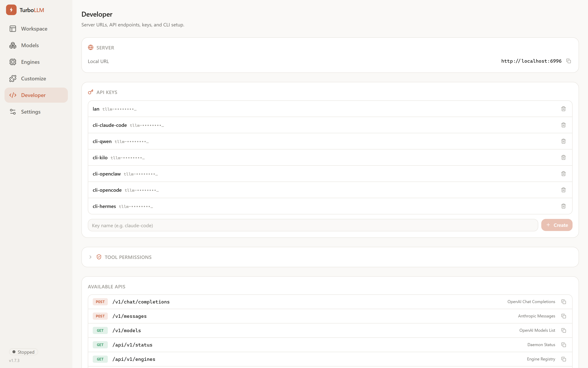This screenshot has height=368, width=588.
Task: Go to the Engines page
Action: [x=36, y=62]
